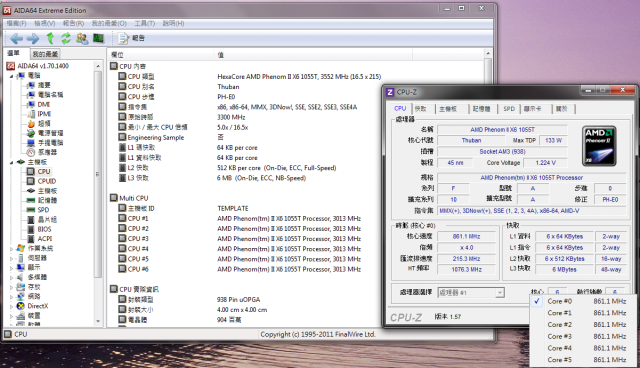Expand the multimedia speaker tree node
Viewport: 640px width, 368px height.
click(11, 277)
